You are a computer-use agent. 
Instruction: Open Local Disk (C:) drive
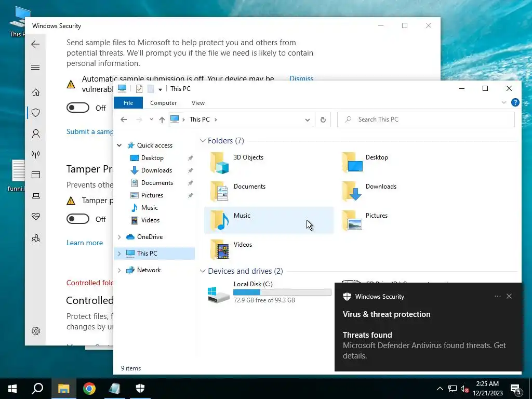269,292
